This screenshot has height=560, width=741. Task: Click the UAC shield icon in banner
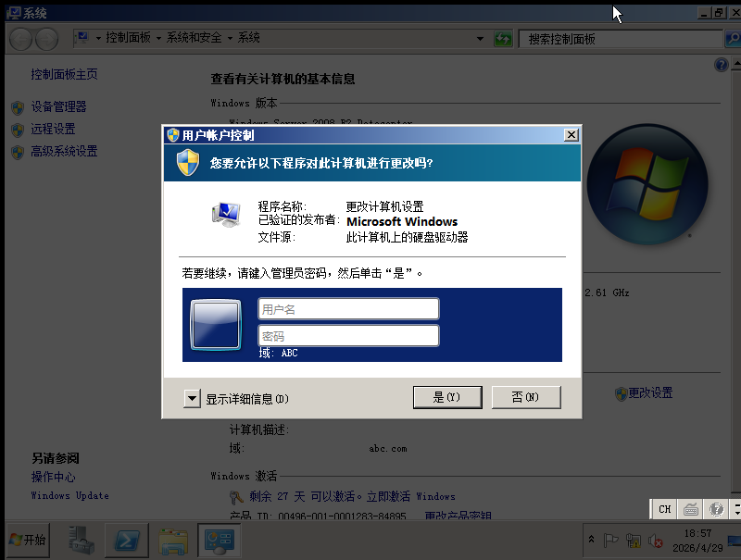188,162
